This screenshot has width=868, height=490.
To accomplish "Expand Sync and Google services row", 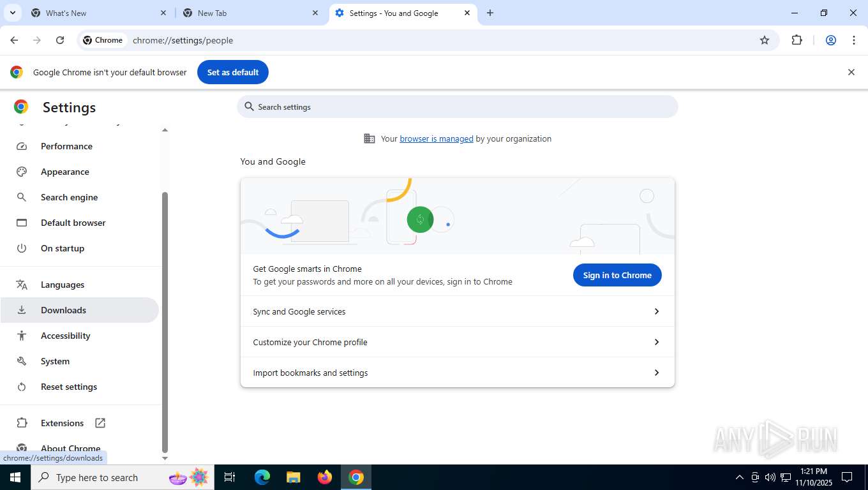I will pyautogui.click(x=457, y=311).
